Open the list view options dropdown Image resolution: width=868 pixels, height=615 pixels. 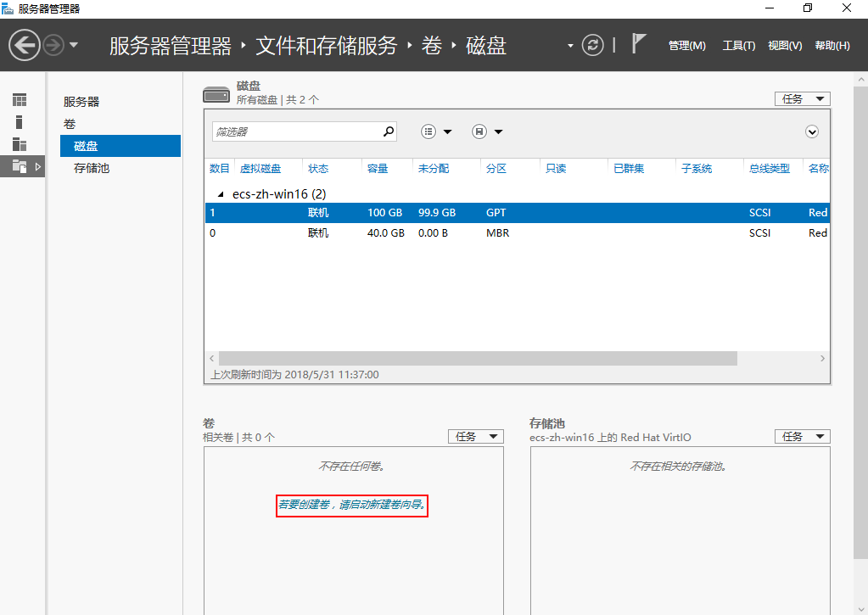click(436, 131)
